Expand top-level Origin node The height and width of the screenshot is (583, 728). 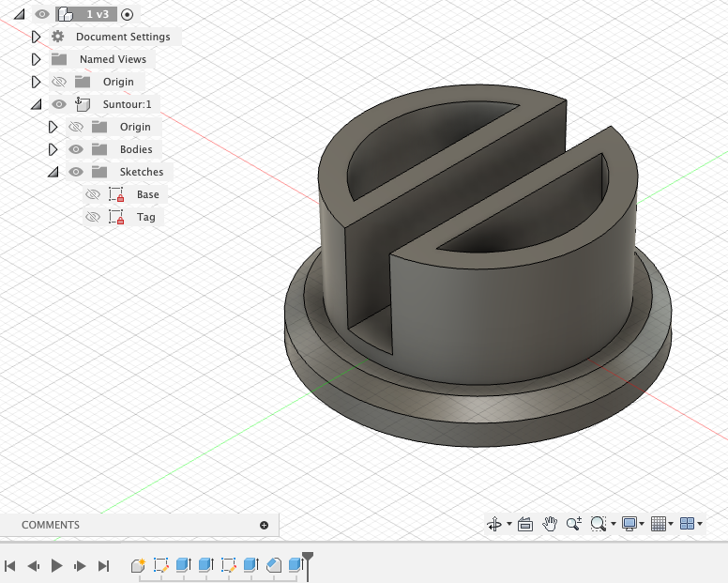click(x=36, y=82)
